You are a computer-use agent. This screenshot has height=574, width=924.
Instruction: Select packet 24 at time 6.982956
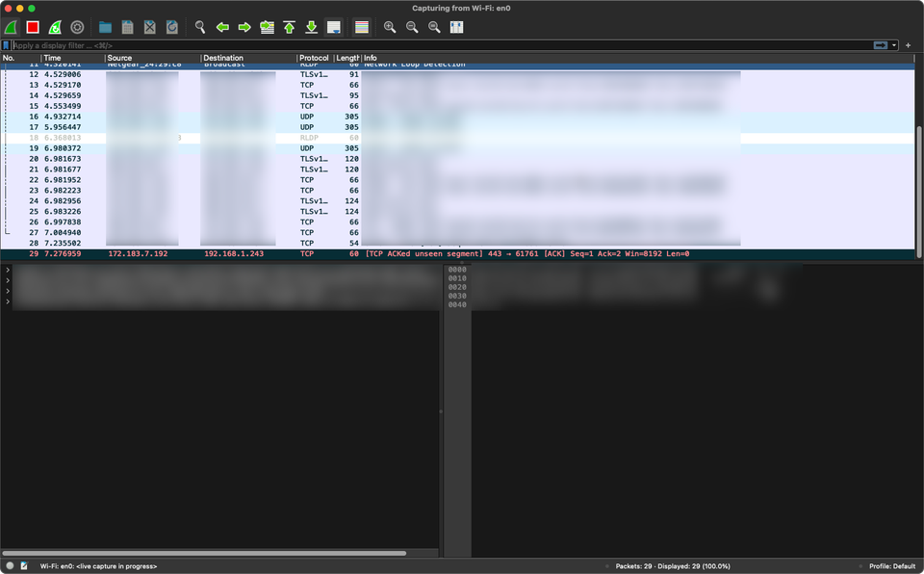(457, 201)
